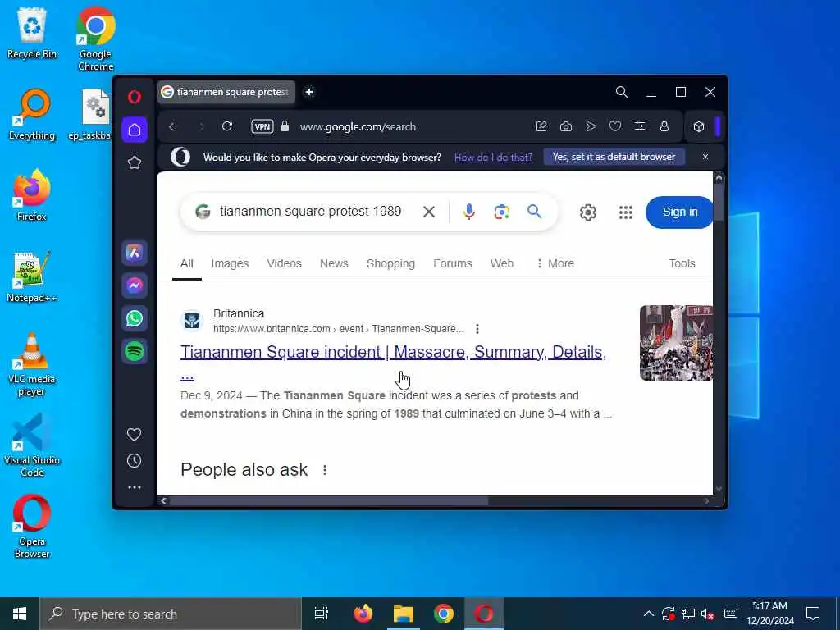Click Yes, set it as default browser
This screenshot has width=840, height=630.
click(614, 157)
